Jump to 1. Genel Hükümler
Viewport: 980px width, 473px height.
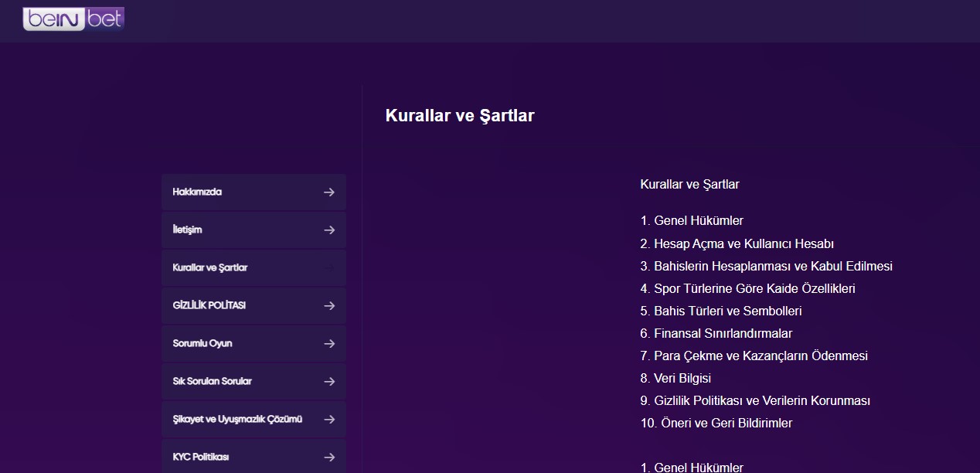coord(692,221)
